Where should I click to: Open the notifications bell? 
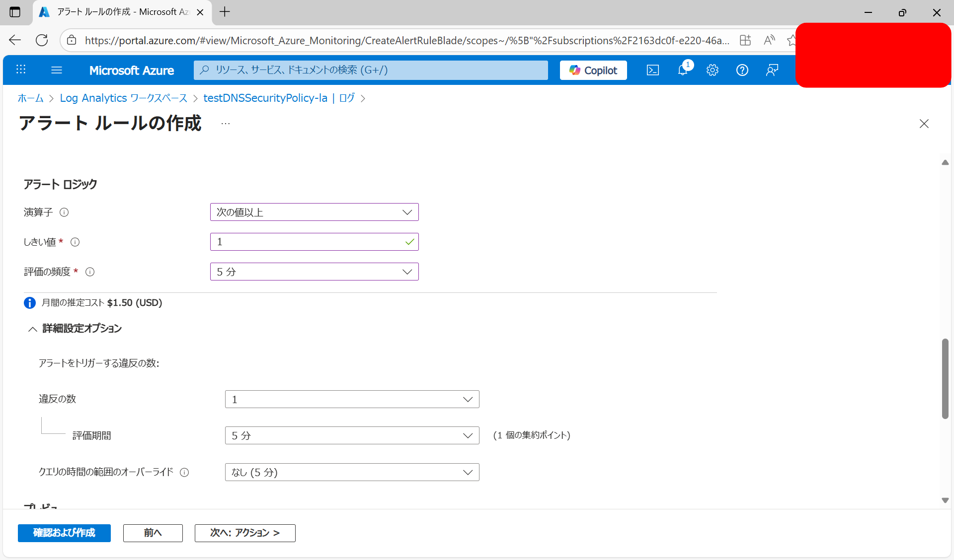pyautogui.click(x=683, y=70)
